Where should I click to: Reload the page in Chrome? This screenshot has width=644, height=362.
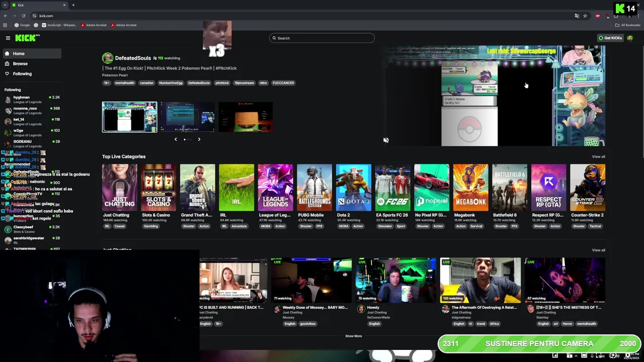pos(24,16)
